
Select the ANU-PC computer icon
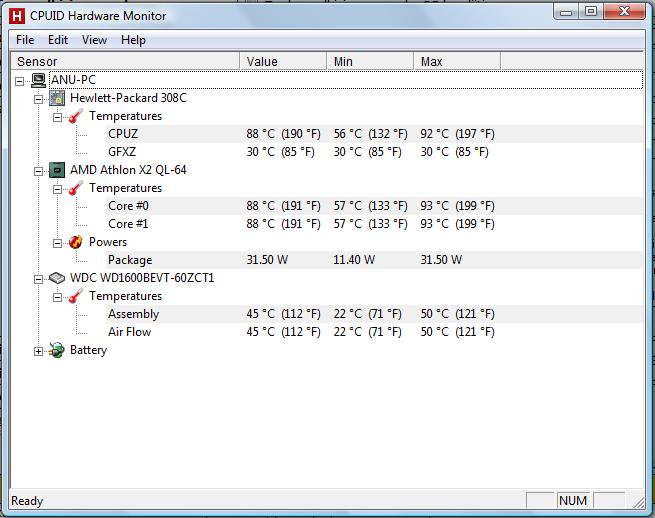(x=38, y=80)
